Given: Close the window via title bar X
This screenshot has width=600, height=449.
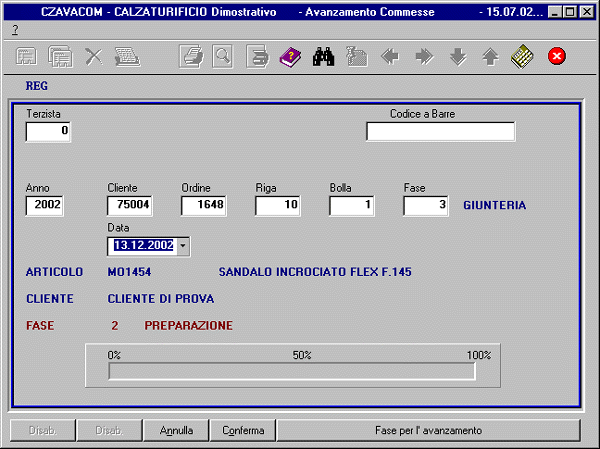Looking at the screenshot, I should point(587,12).
